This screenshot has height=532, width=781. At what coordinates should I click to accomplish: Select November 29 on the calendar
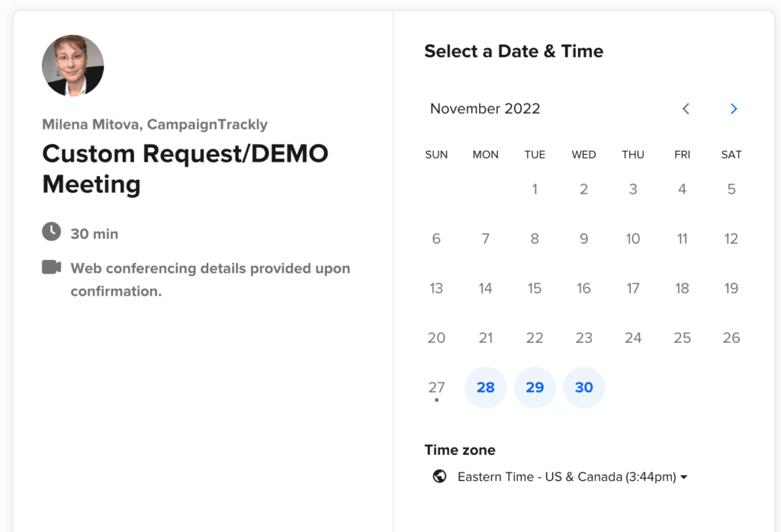[535, 387]
